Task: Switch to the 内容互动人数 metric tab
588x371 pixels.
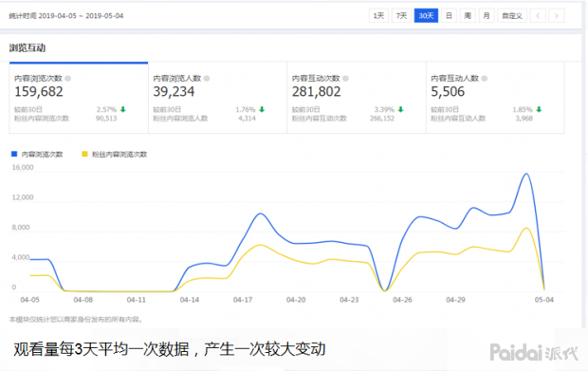Action: pos(495,98)
